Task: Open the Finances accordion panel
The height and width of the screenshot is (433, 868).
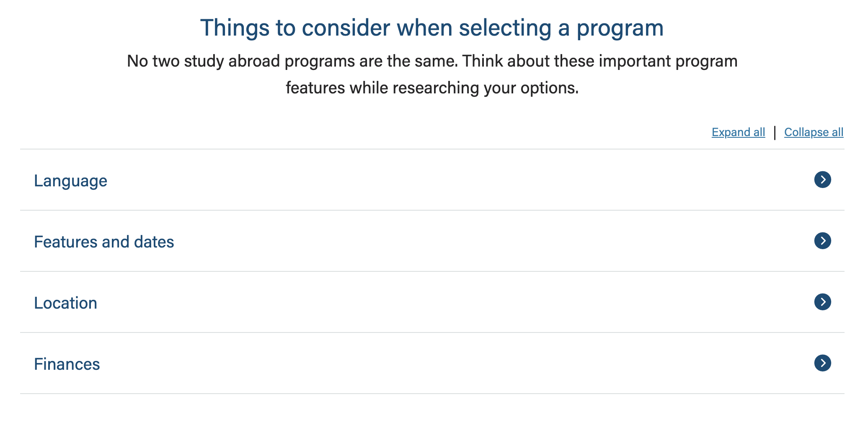Action: pyautogui.click(x=431, y=363)
